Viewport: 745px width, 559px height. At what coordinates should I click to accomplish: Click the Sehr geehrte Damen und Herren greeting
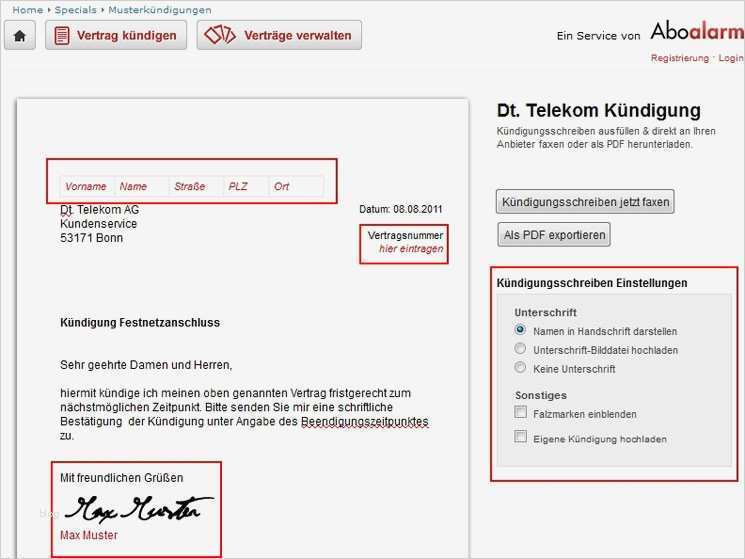tap(146, 365)
